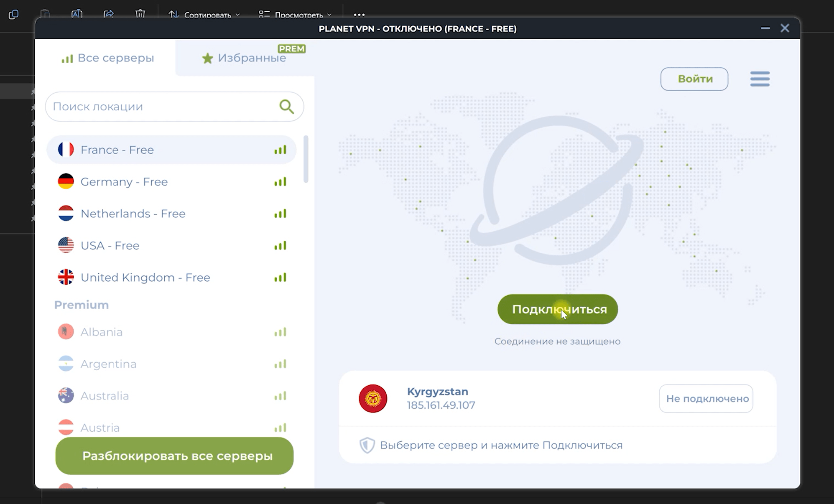
Task: Click Разблокировать все серверы button
Action: point(174,456)
